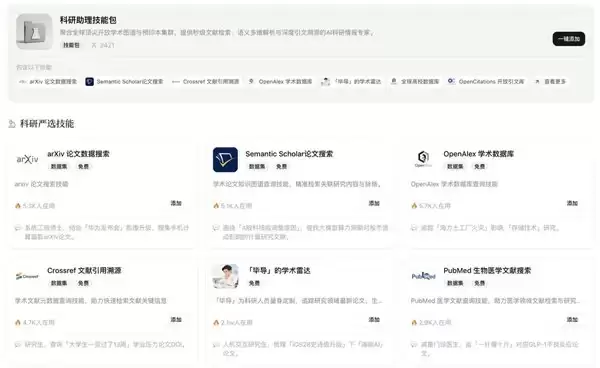
Task: Click the chat bubble icon under Semantic Scholar card
Action: [216, 228]
